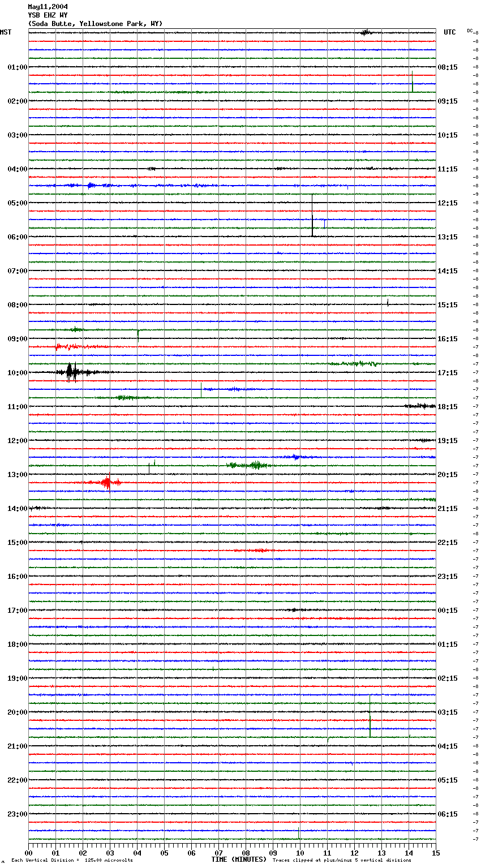Click the 18:15 UTC time label
The width and height of the screenshot is (481, 868).
(448, 407)
